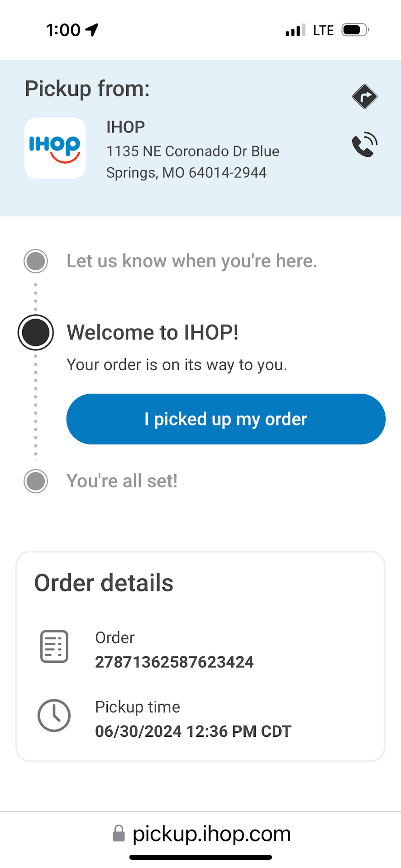Screen dimensions: 401x868
Task: Tap the "Let us know when you're here." step
Action: (x=192, y=261)
